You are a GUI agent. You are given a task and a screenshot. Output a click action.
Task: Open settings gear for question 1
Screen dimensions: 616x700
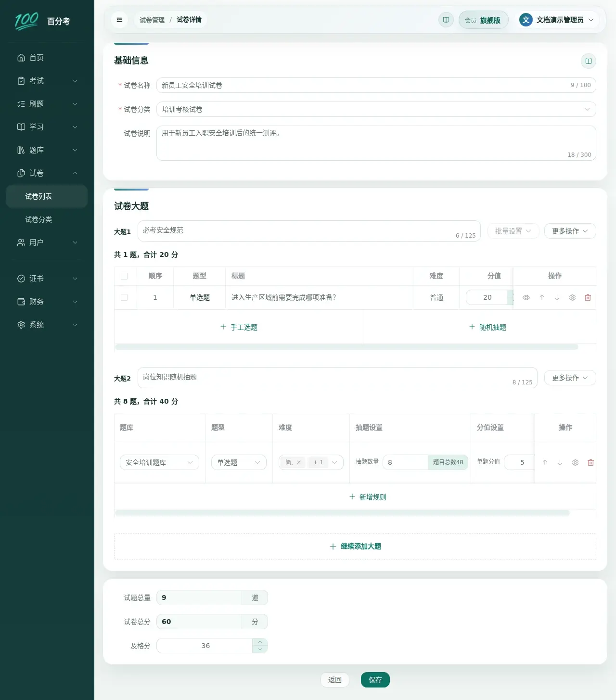572,298
